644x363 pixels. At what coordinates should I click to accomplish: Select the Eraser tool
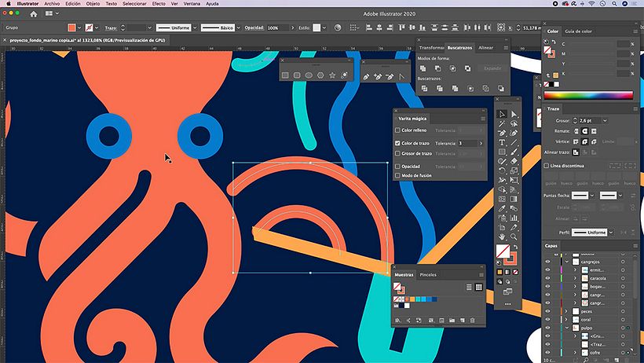[x=514, y=161]
